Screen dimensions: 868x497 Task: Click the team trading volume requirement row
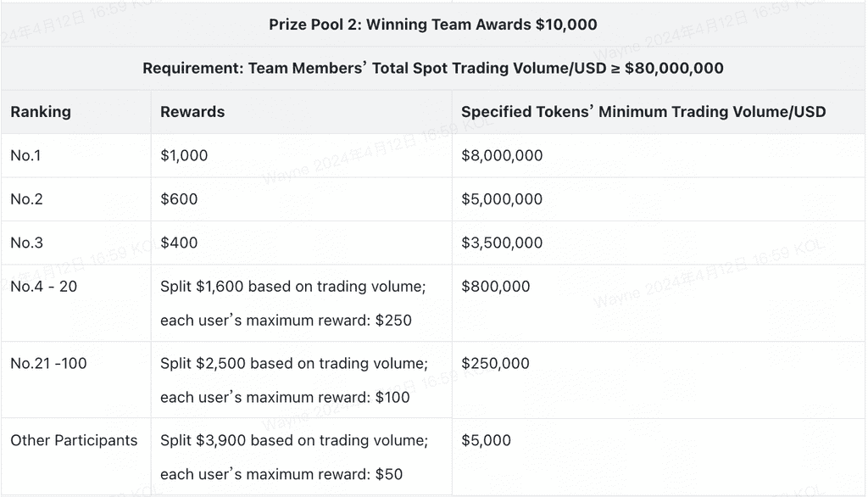(x=433, y=69)
